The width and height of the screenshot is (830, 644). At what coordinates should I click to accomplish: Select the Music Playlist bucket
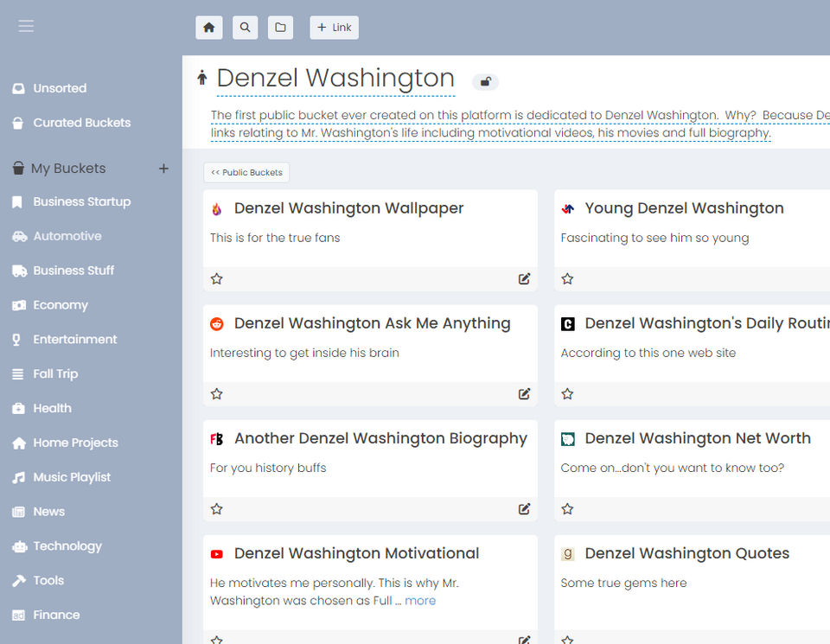coord(72,477)
